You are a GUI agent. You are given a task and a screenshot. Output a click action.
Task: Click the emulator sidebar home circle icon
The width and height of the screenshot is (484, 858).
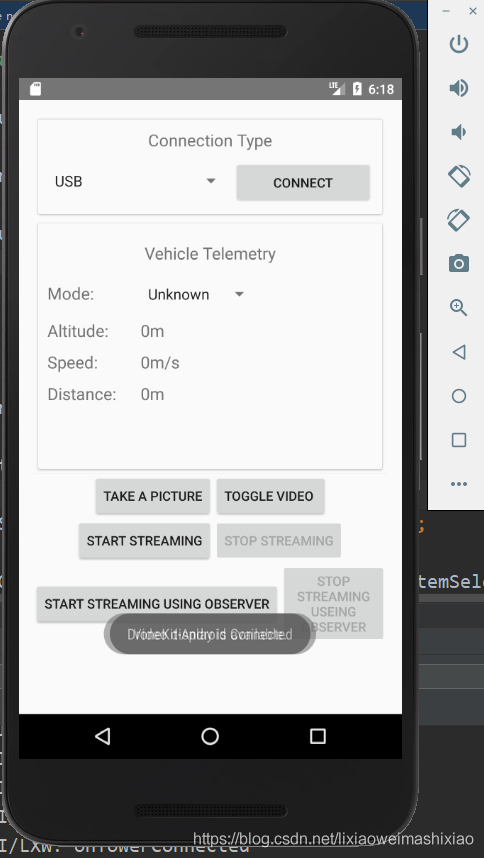459,396
